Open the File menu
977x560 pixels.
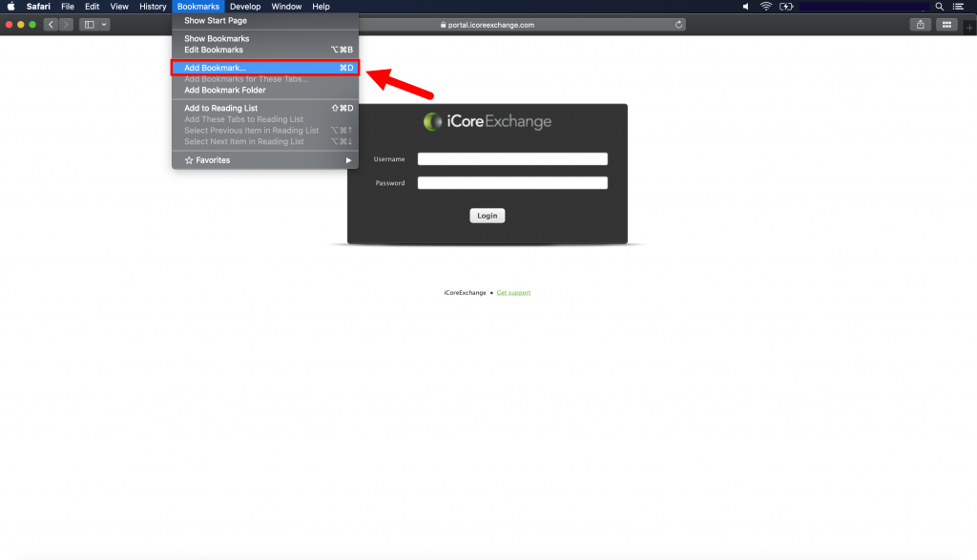tap(68, 7)
